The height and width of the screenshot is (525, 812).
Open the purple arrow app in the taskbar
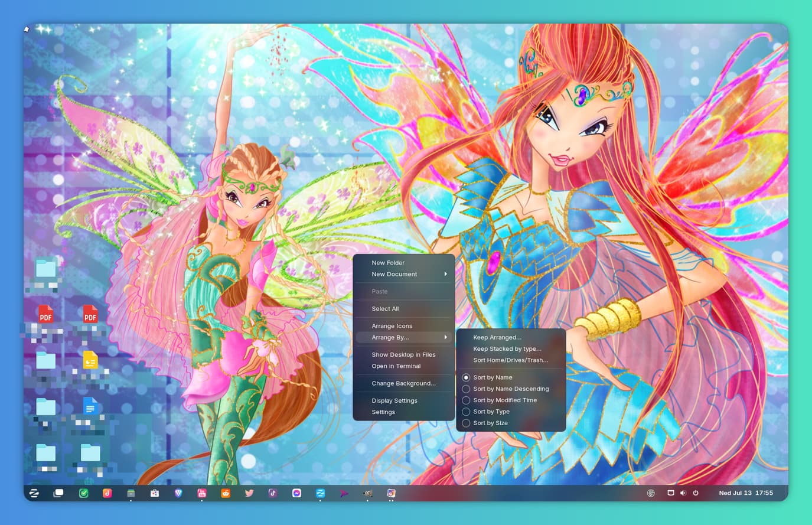pyautogui.click(x=344, y=493)
